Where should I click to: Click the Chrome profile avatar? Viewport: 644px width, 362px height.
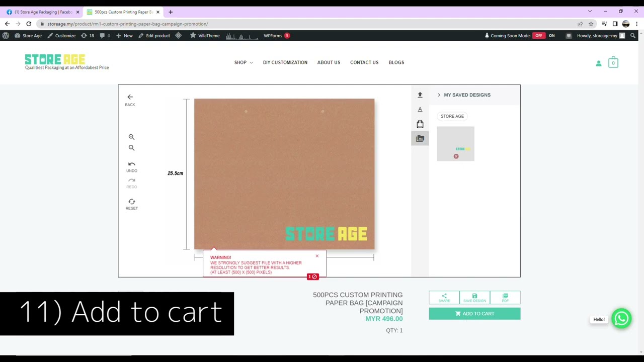click(x=626, y=24)
